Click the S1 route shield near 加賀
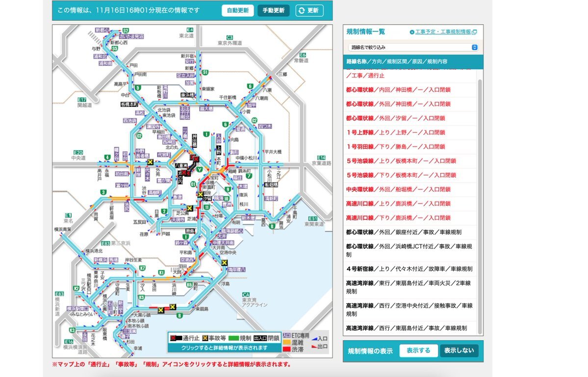 pyautogui.click(x=205, y=72)
